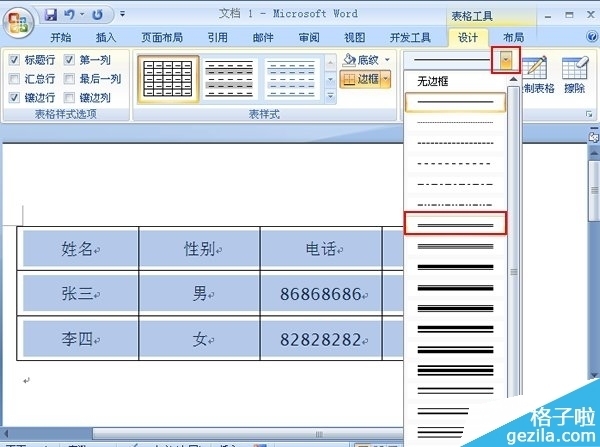The width and height of the screenshot is (600, 447).
Task: Select the single solid line style
Action: [455, 102]
